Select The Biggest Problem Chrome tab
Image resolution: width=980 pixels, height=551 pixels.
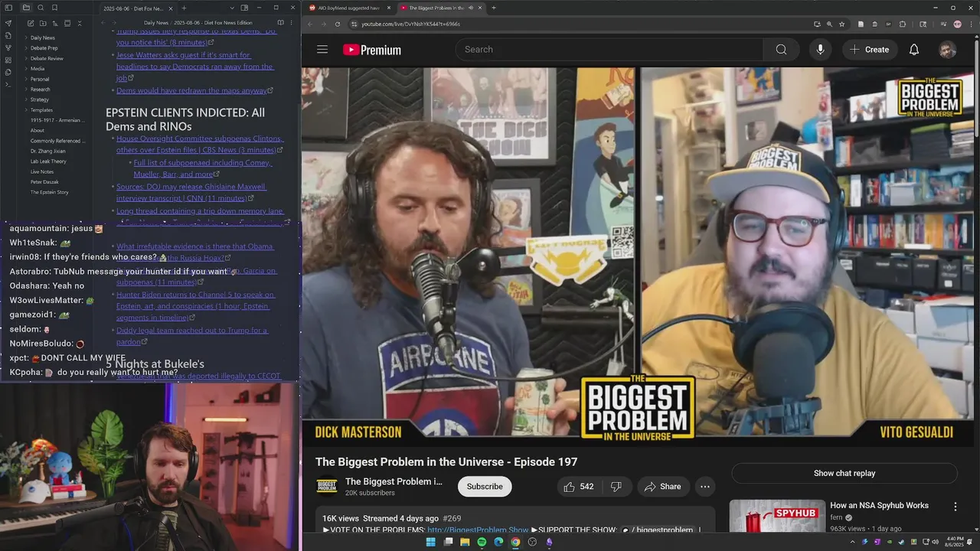pos(440,8)
